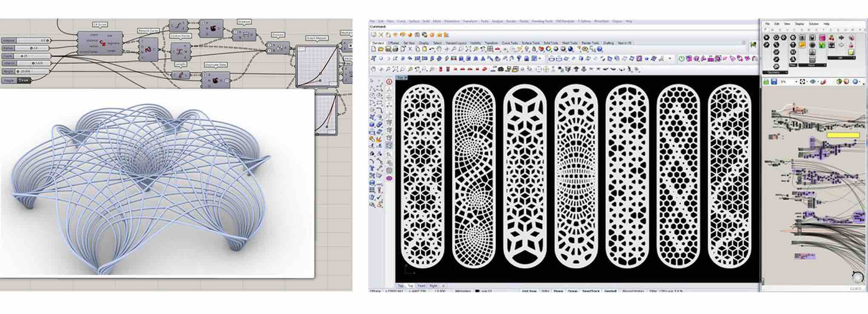868x314 pixels.
Task: Click the Save disk icon in Rhino toolbar
Action: 388,49
